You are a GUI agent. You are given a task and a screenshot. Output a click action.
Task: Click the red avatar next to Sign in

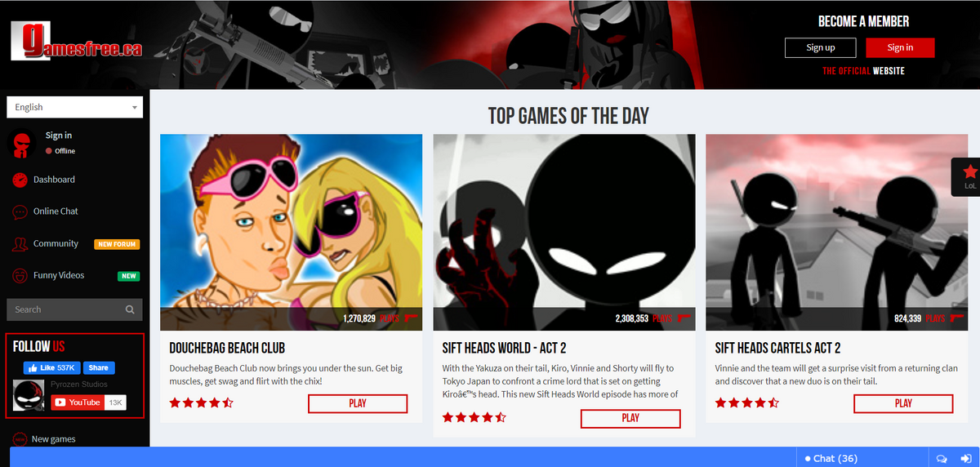coord(22,143)
